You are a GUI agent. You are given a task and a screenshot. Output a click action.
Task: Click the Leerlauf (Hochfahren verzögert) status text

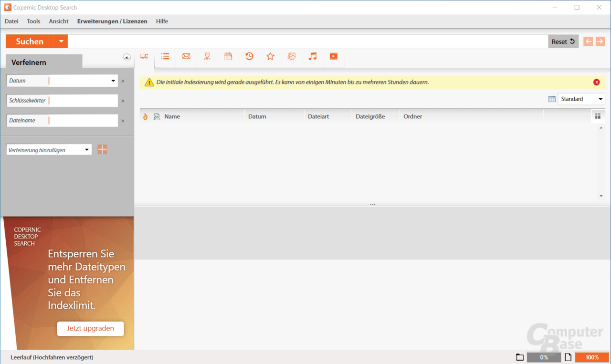pos(52,357)
